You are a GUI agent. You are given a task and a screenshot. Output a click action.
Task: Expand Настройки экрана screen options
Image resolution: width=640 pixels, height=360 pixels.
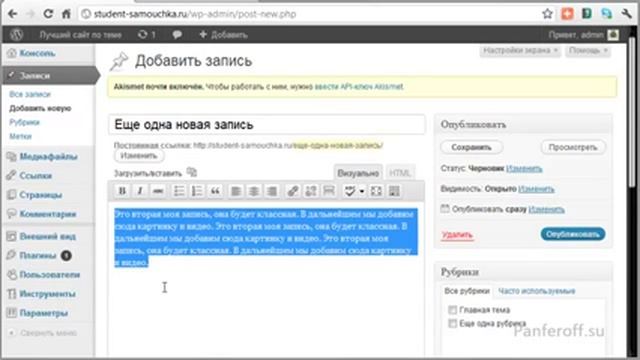pyautogui.click(x=520, y=51)
